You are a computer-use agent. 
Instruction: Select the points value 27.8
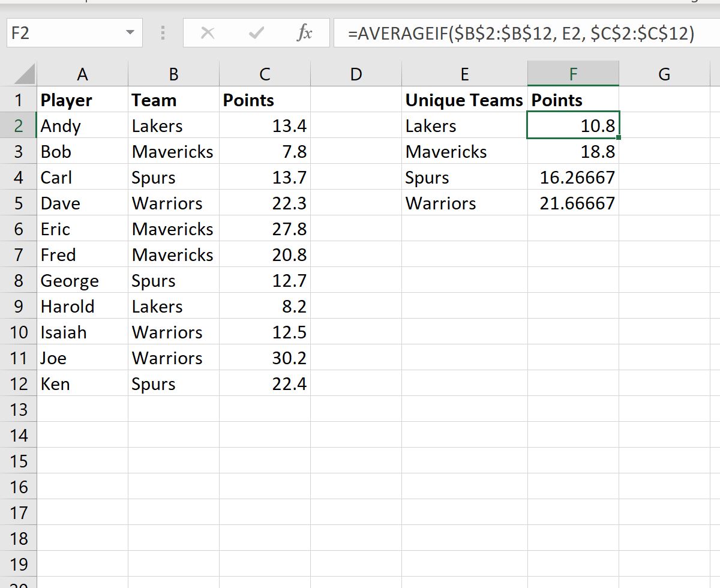coord(265,229)
